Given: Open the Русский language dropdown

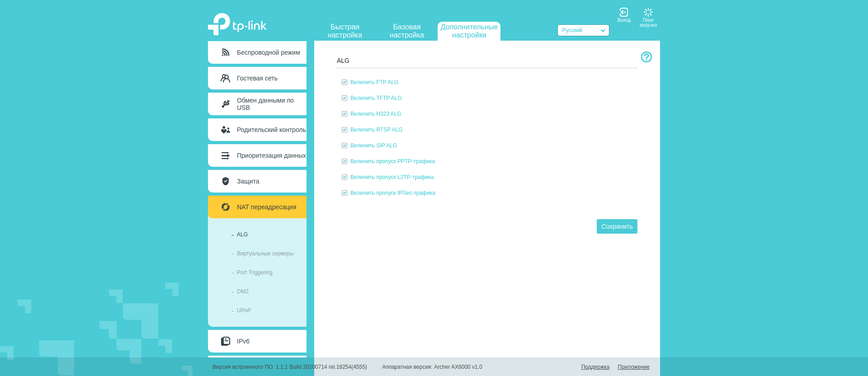Looking at the screenshot, I should pos(583,30).
